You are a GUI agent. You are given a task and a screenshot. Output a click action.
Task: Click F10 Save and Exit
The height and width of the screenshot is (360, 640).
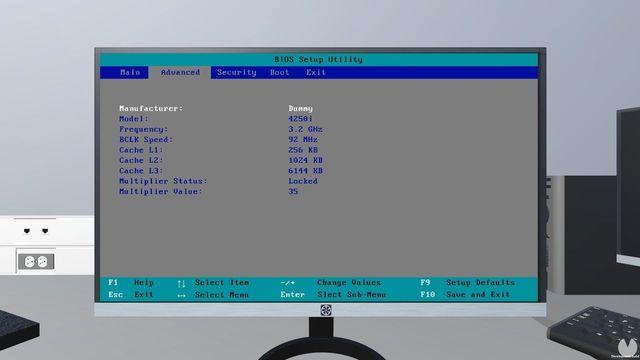(465, 294)
